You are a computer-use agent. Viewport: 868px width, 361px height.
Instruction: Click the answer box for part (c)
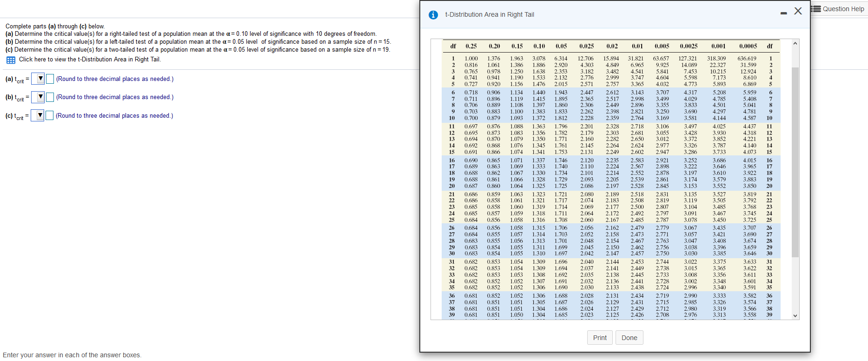point(50,115)
